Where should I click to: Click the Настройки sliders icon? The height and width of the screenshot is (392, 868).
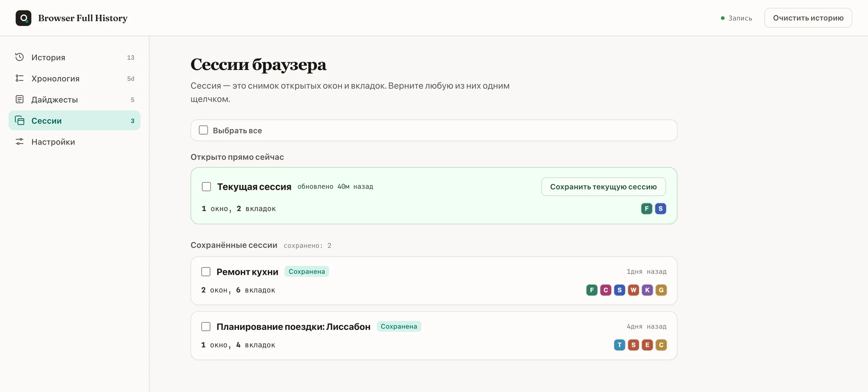20,142
